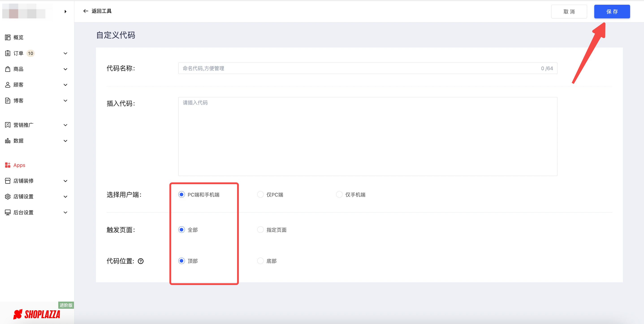Screen dimensions: 644x324
Task: Open the 数据 menu item
Action: point(18,141)
